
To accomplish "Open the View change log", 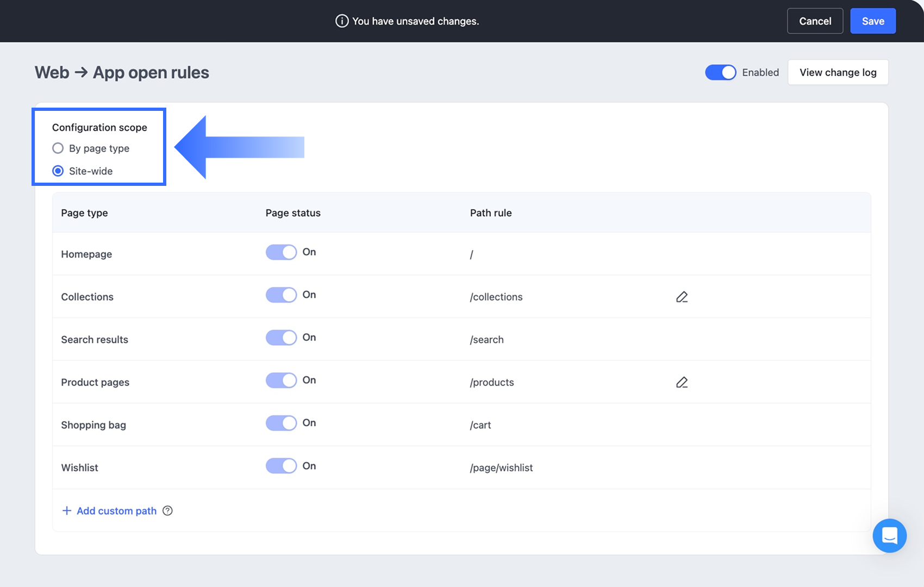I will coord(838,72).
